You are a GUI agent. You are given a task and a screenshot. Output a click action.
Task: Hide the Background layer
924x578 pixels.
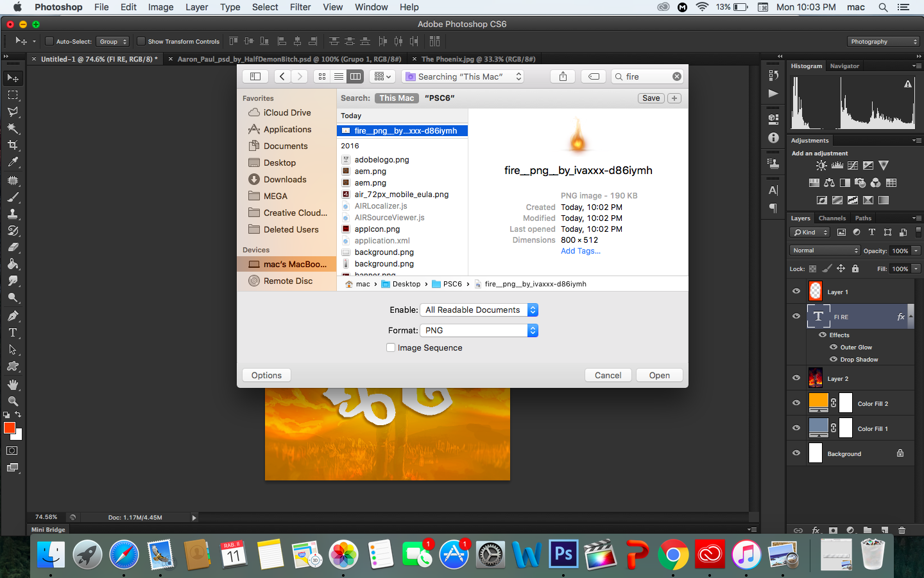point(796,453)
